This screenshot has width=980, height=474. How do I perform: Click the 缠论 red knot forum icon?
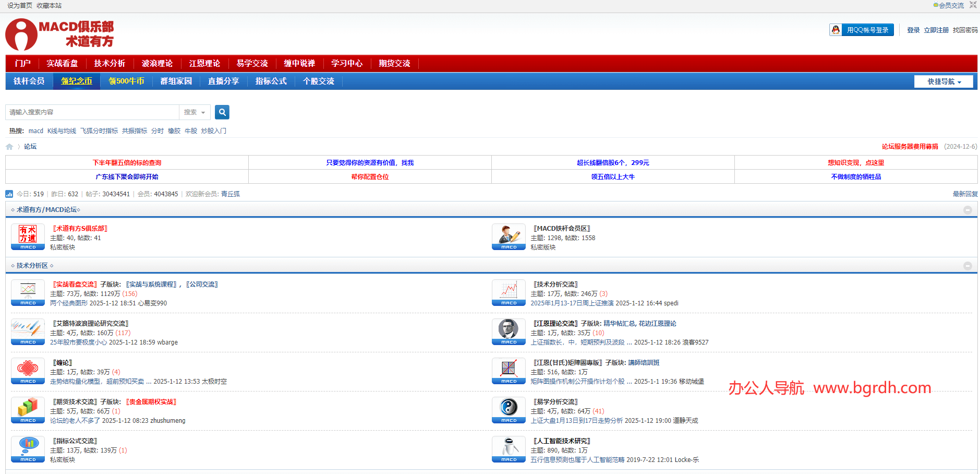click(28, 371)
